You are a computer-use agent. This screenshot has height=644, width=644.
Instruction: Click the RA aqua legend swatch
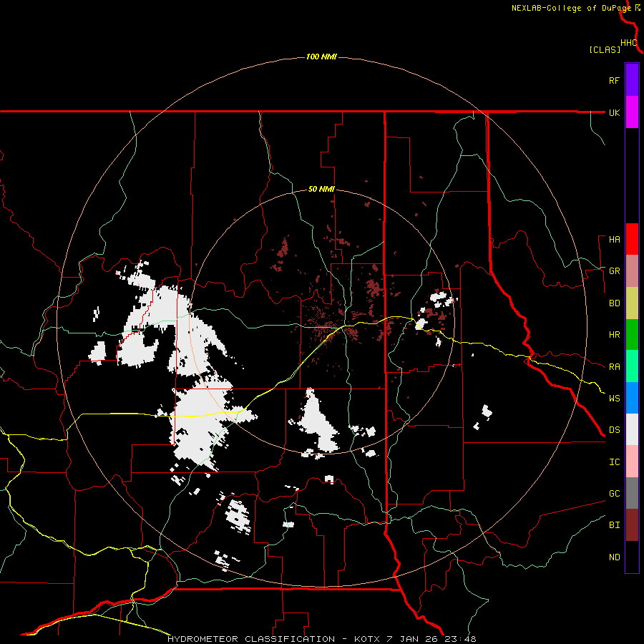[632, 366]
